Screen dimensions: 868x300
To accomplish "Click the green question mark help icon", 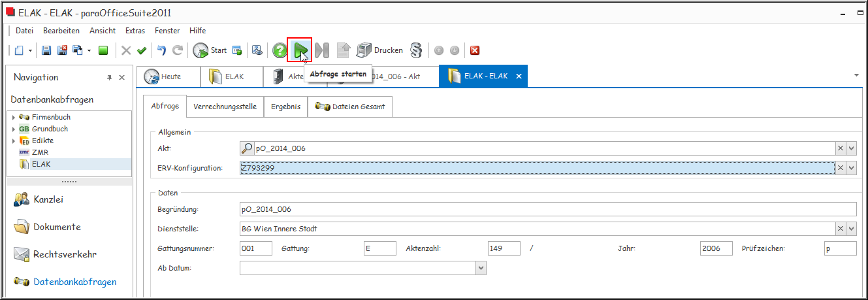I will pos(280,50).
